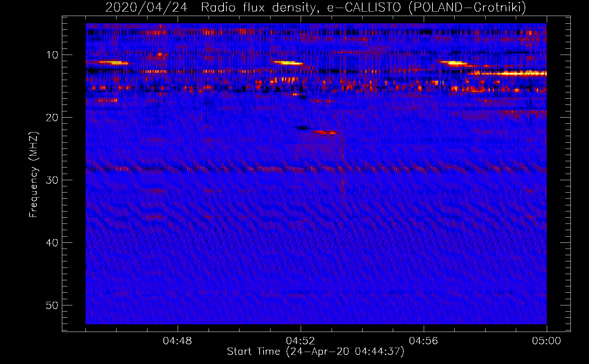Click the 40 MHz frequency tick label
Viewport: 589px width, 364px height.
click(x=52, y=243)
